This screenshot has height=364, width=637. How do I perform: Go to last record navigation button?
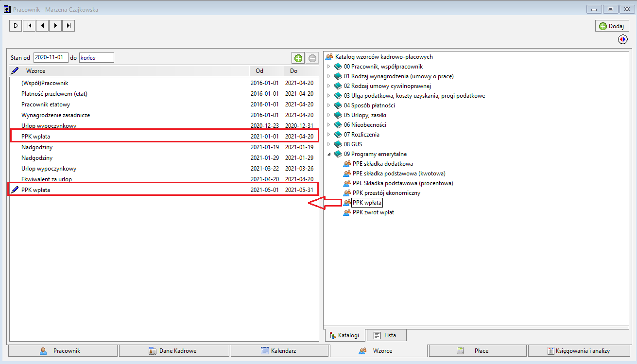69,25
